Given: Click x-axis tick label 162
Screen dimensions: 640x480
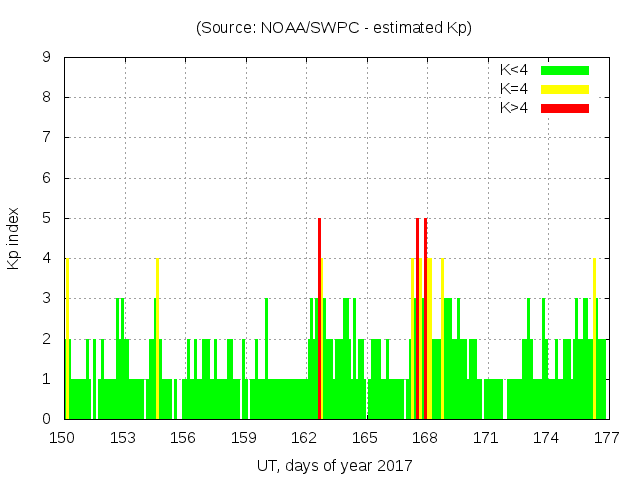Looking at the screenshot, I should pos(304,438).
